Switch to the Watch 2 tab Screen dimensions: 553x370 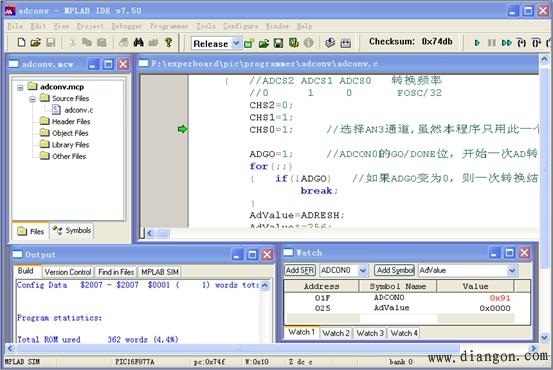[x=336, y=333]
